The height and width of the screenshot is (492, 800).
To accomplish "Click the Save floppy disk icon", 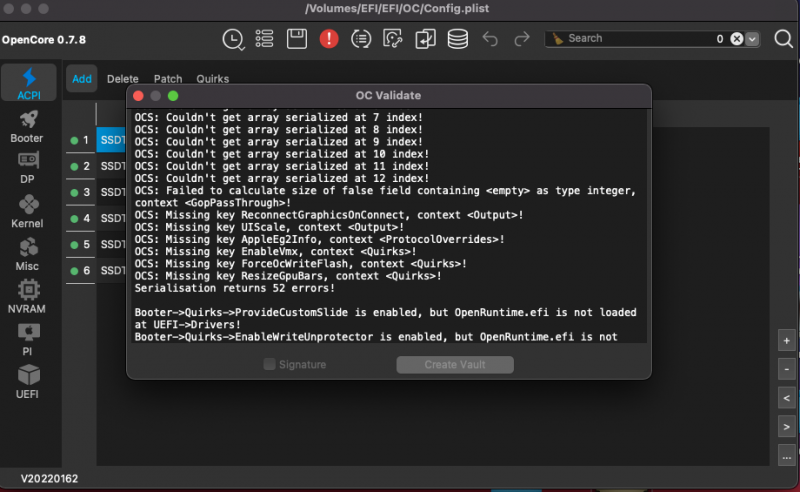I will (297, 39).
